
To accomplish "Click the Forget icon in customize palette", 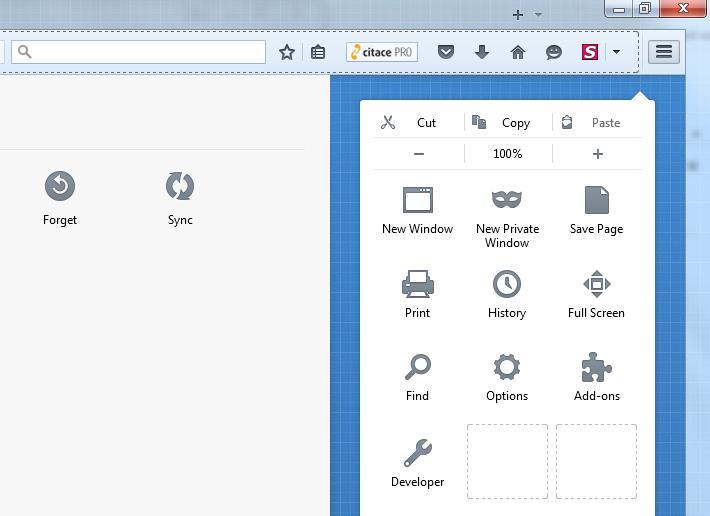I will pyautogui.click(x=60, y=186).
